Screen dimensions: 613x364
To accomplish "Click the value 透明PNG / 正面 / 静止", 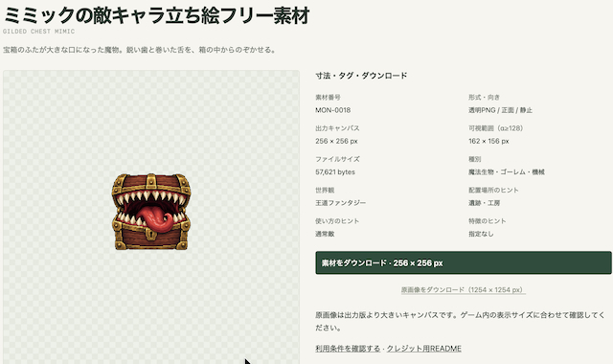I will pos(500,110).
